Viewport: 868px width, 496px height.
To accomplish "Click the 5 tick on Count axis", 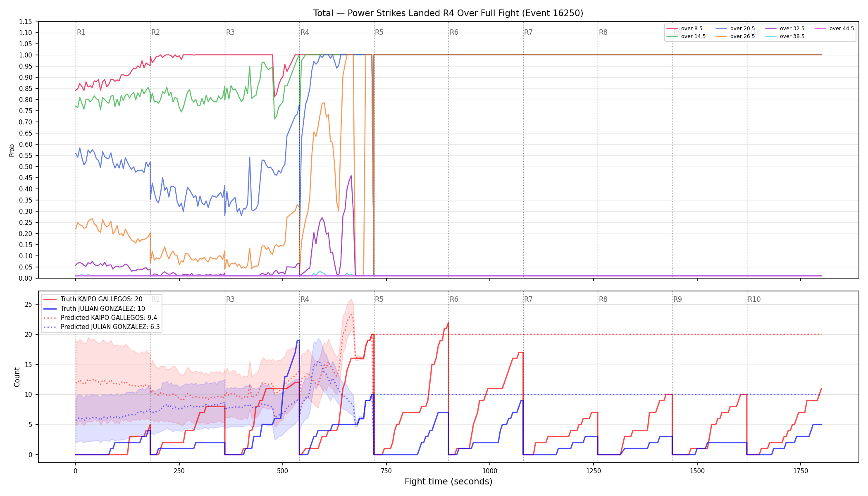I will click(x=30, y=424).
